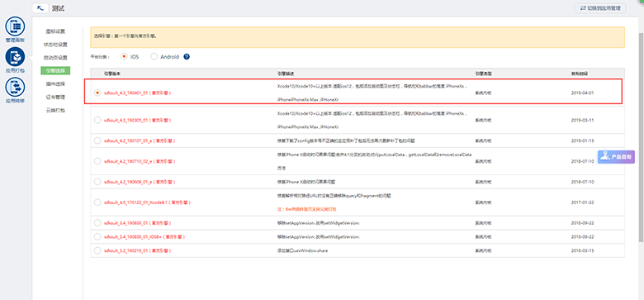The height and width of the screenshot is (300, 644).
Task: Select the iOS platform radio button
Action: coord(124,57)
